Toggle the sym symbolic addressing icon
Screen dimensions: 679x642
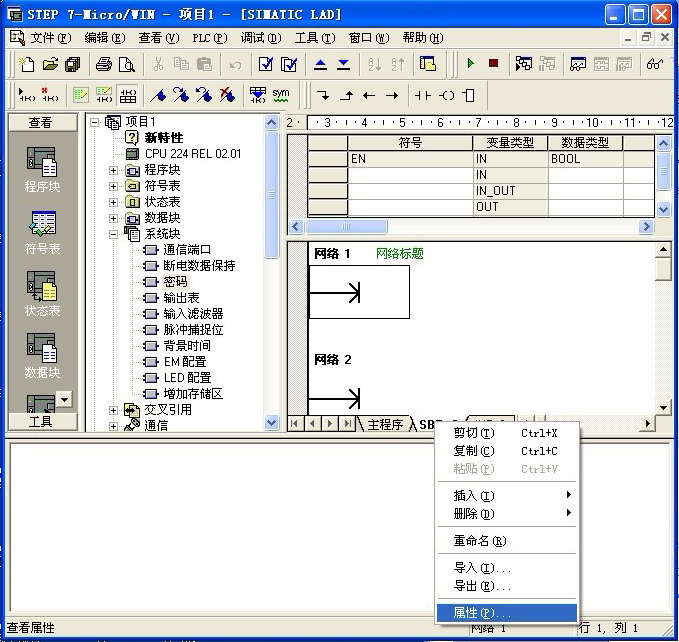(x=281, y=95)
